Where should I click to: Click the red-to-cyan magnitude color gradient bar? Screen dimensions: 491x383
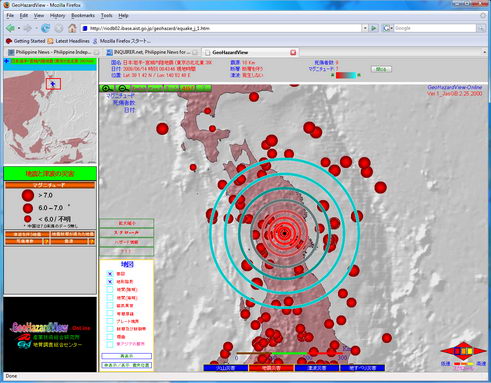pos(346,75)
